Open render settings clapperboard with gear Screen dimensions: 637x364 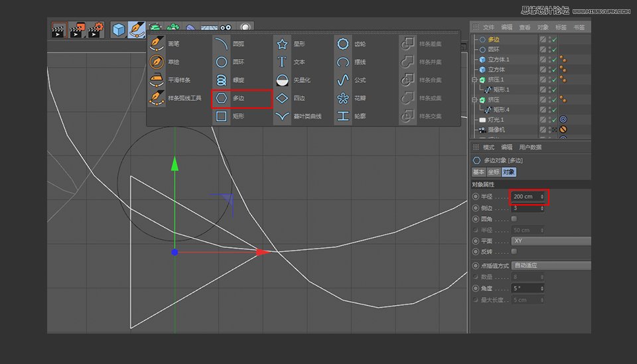(96, 30)
